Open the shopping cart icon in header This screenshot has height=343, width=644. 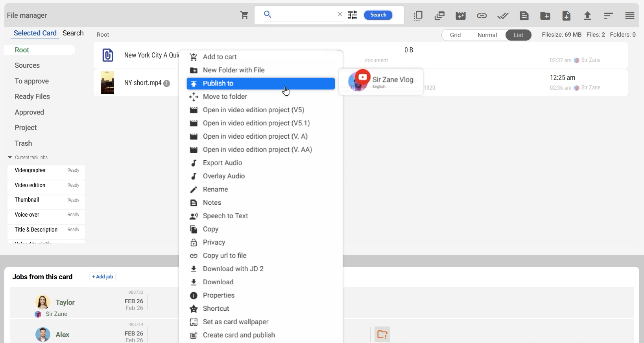click(x=244, y=15)
